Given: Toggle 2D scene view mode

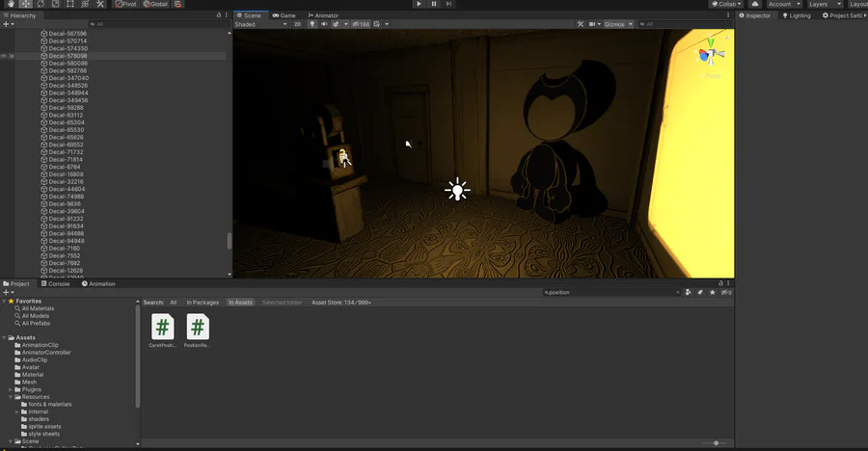Looking at the screenshot, I should click(297, 24).
